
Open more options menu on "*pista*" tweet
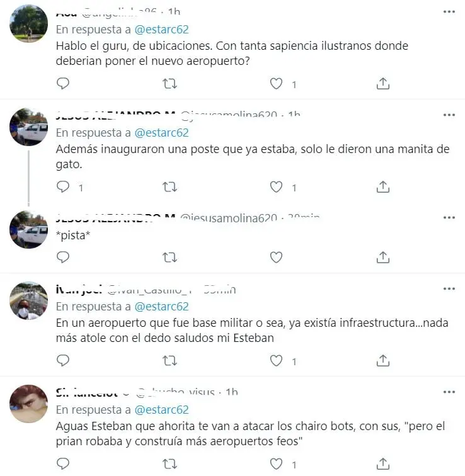pos(449,218)
